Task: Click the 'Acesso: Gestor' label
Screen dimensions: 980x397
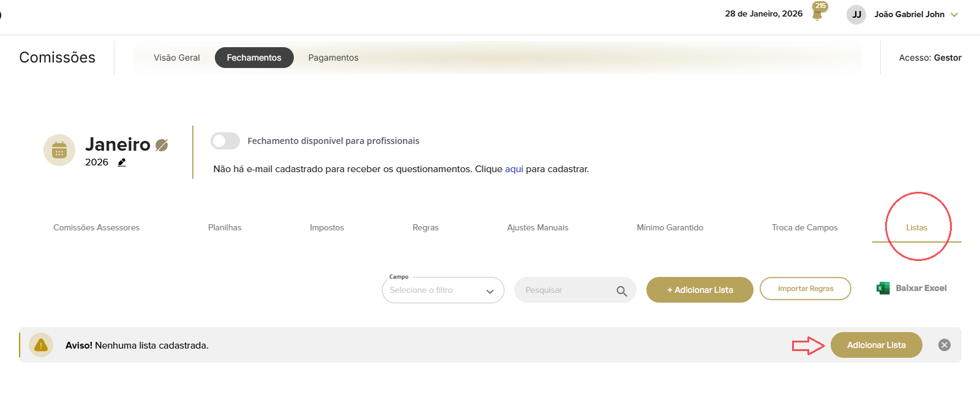Action: click(x=930, y=58)
